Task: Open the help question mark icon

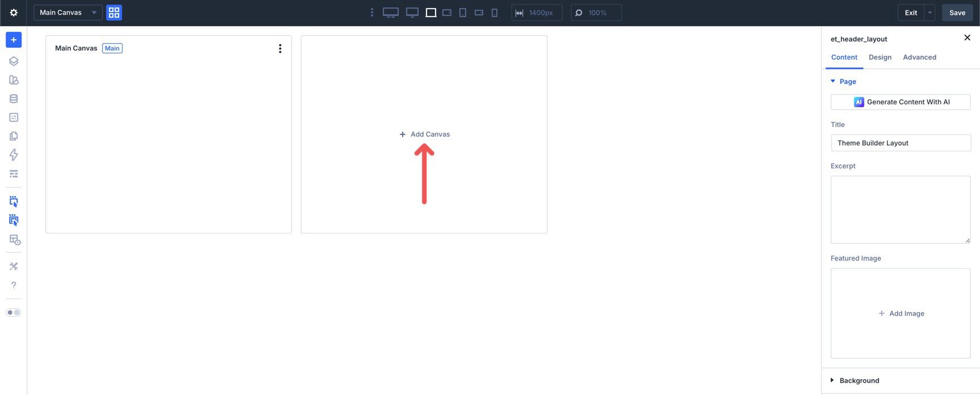Action: (14, 285)
